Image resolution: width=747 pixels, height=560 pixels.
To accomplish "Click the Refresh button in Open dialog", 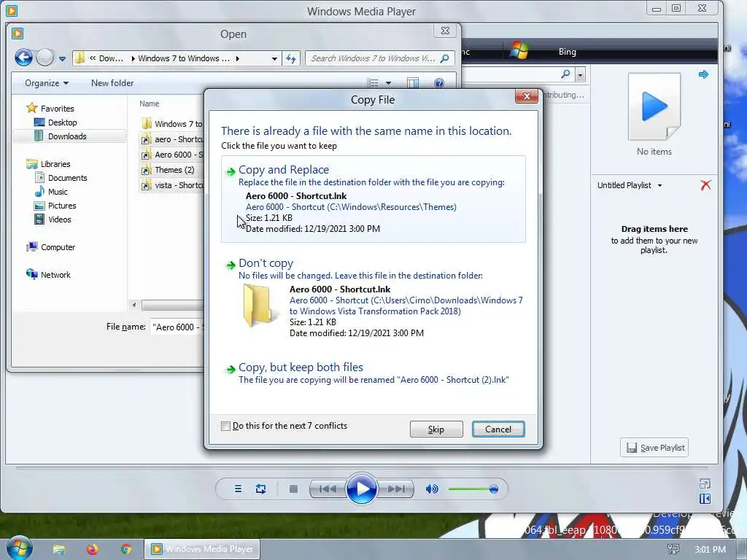I will pos(290,58).
